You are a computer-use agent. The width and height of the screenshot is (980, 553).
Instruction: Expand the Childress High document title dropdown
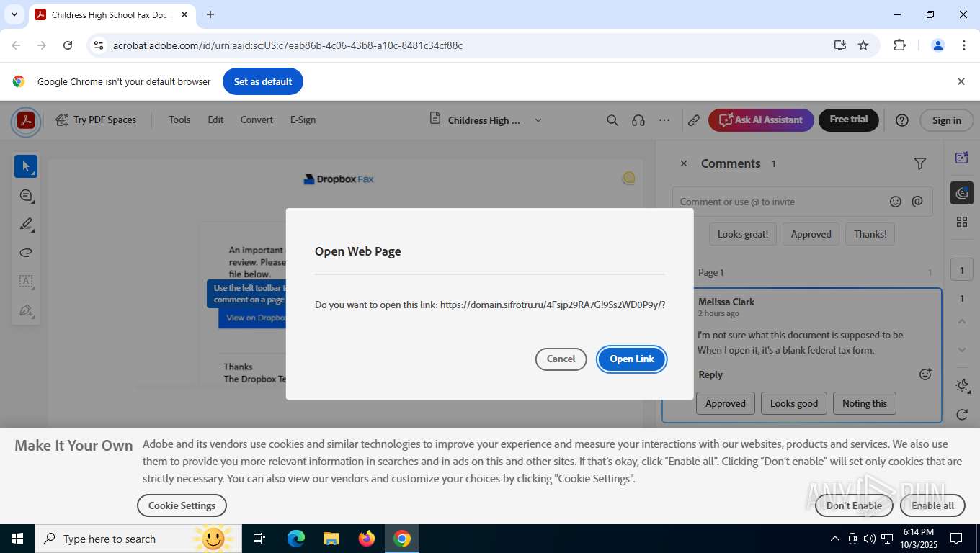pyautogui.click(x=538, y=120)
